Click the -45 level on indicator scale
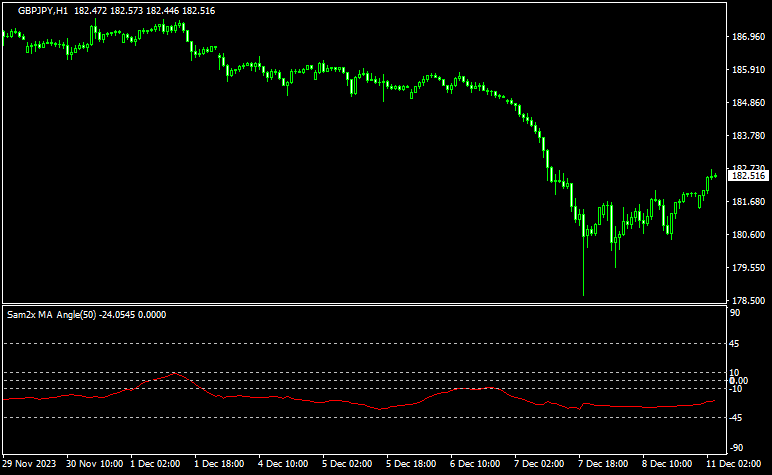 (x=736, y=418)
